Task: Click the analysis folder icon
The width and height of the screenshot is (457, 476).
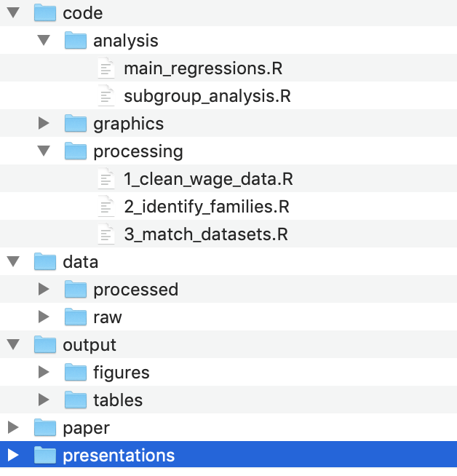Action: tap(76, 41)
